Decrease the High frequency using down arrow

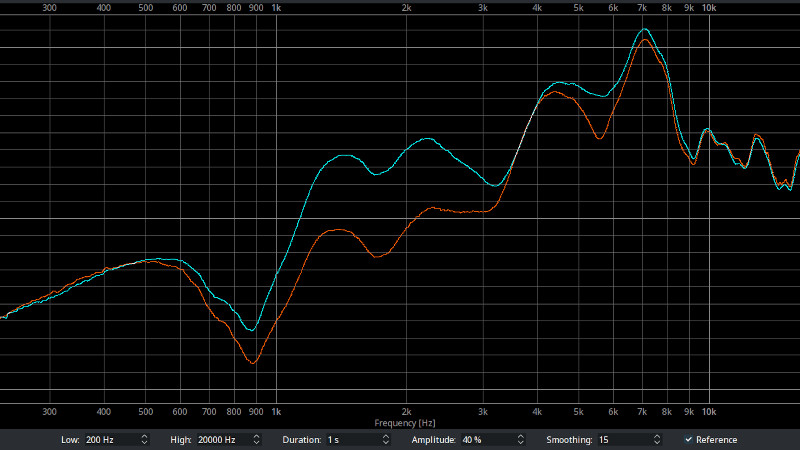coord(257,443)
